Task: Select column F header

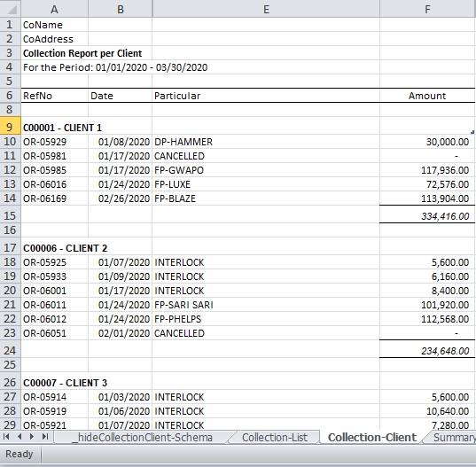Action: (x=427, y=9)
